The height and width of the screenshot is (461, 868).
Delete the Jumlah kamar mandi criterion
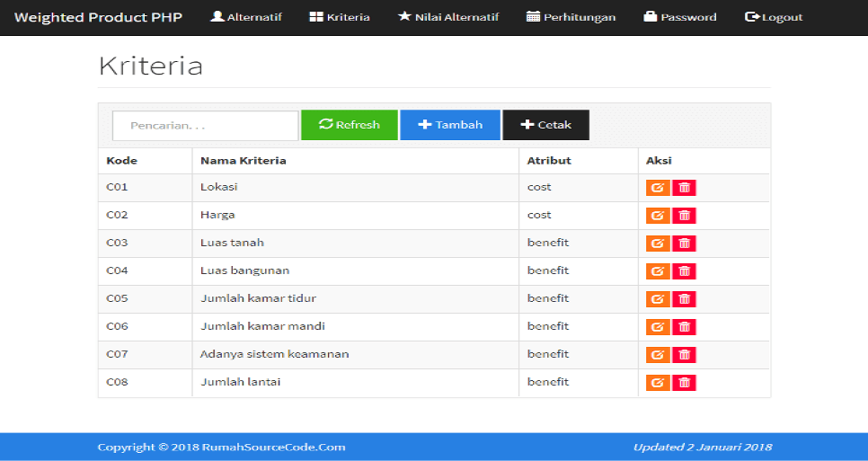pos(684,326)
